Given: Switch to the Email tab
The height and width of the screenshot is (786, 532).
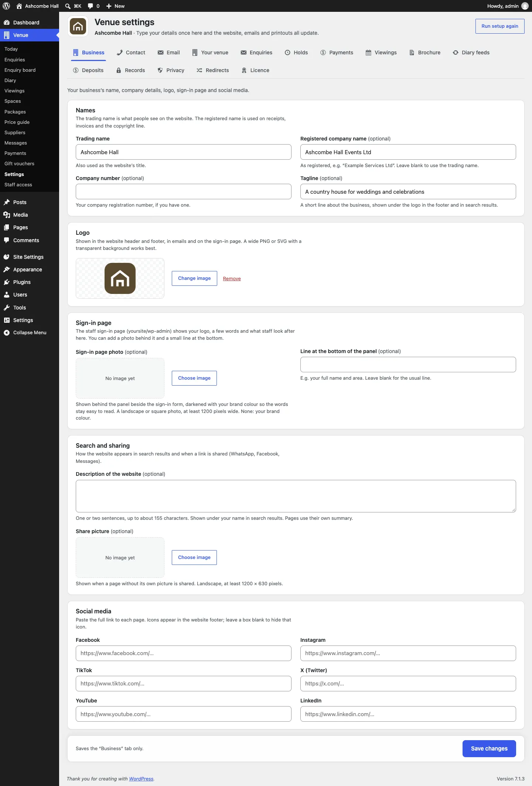Looking at the screenshot, I should (x=168, y=52).
